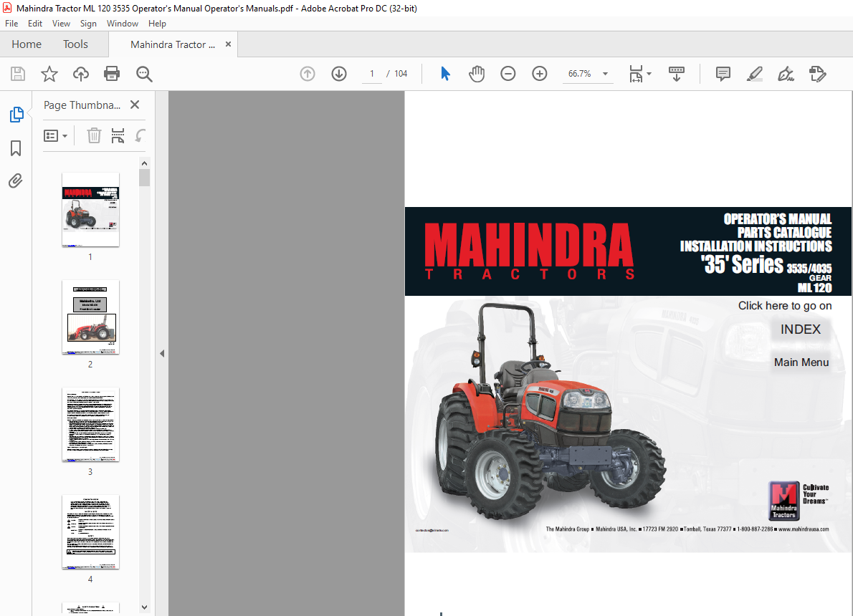Zoom in with plus button
The height and width of the screenshot is (616, 853).
click(540, 73)
